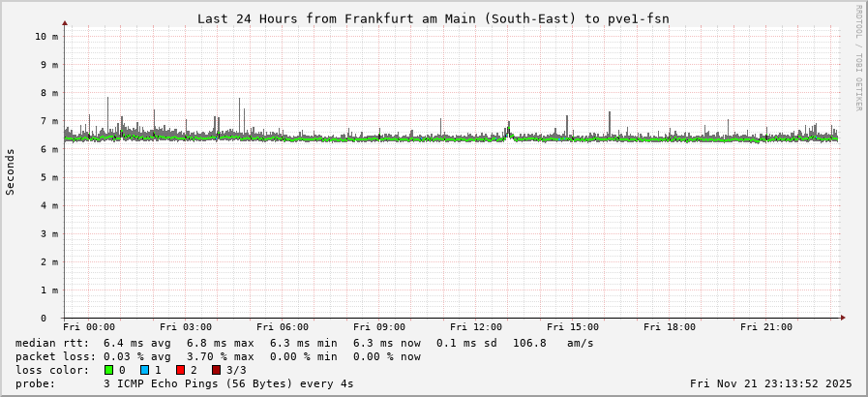This screenshot has height=397, width=868.
Task: Click the Seconds vertical axis label
Action: tap(11, 171)
